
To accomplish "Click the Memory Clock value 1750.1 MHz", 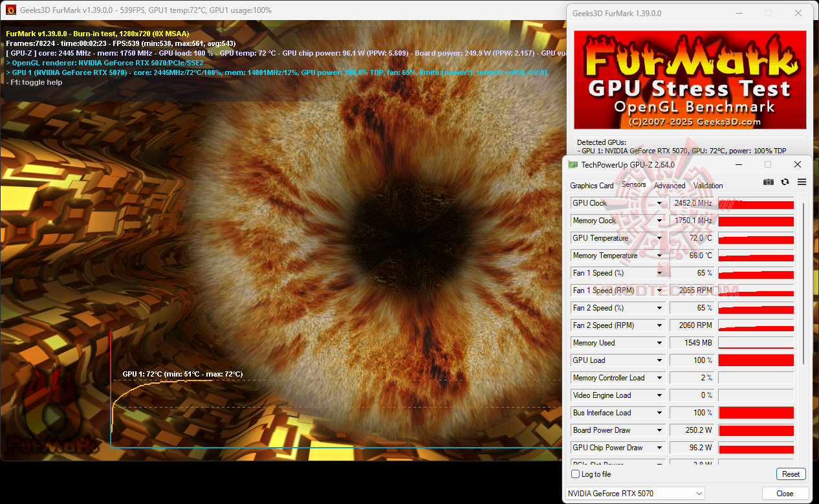I will tap(692, 221).
